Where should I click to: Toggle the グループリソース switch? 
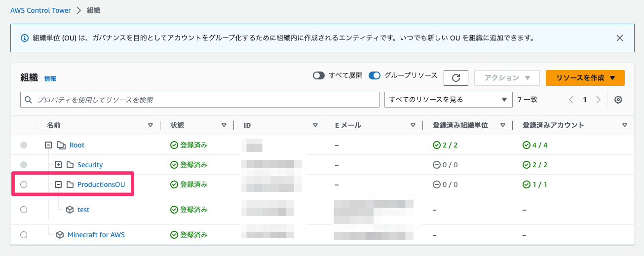click(x=375, y=75)
